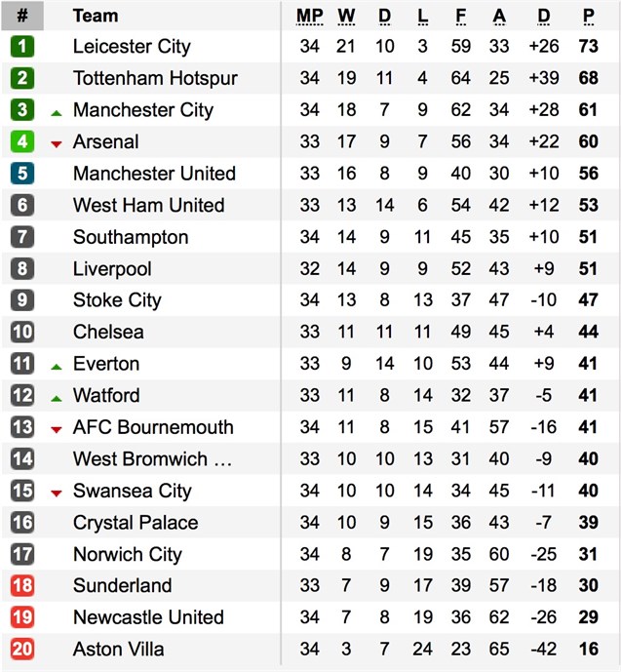Select the Newcastle United row name

[148, 617]
